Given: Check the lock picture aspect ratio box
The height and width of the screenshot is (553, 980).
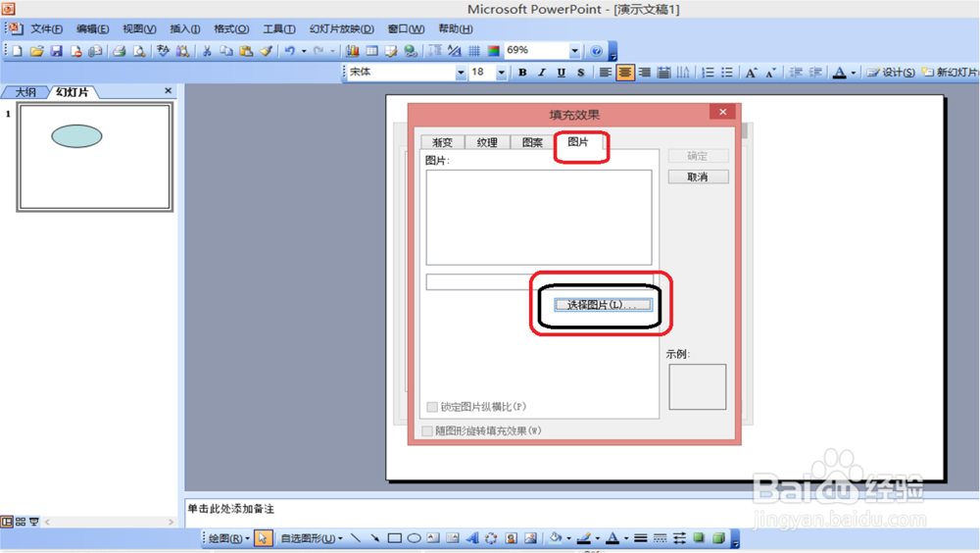Looking at the screenshot, I should tap(432, 407).
